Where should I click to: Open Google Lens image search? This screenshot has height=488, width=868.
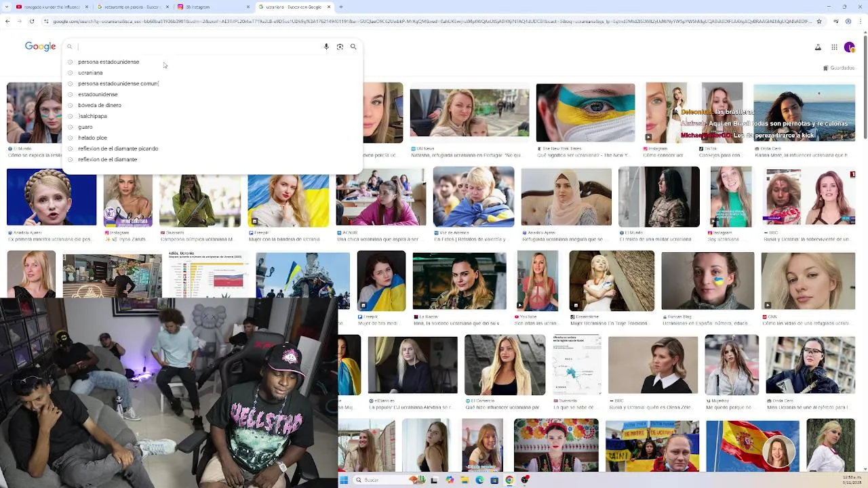pyautogui.click(x=340, y=47)
